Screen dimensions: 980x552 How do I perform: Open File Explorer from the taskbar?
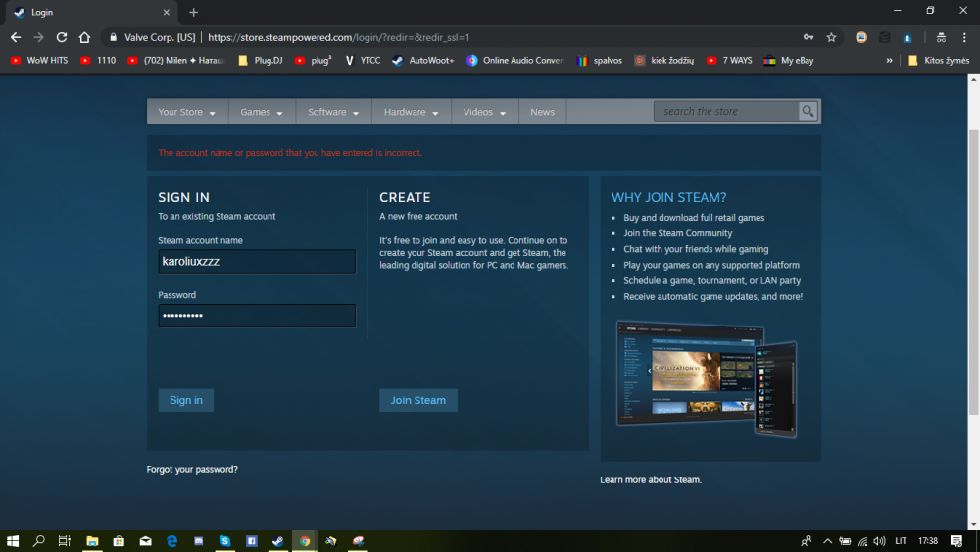coord(92,541)
